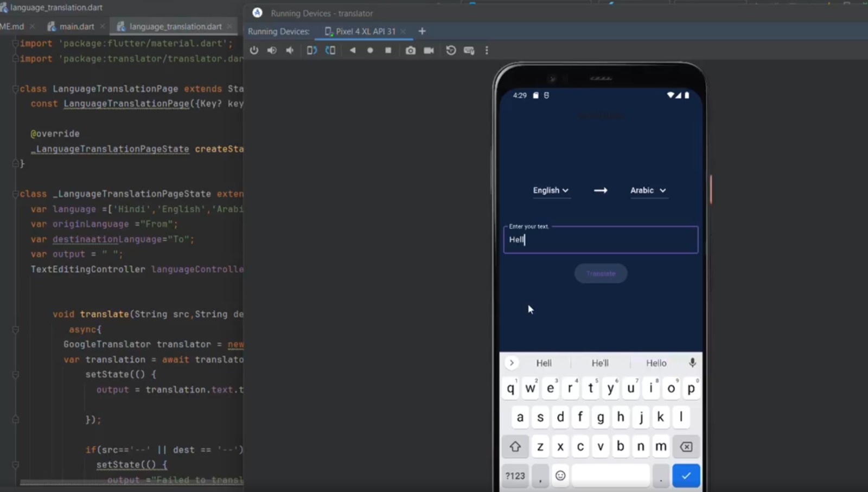This screenshot has height=492, width=868.
Task: Toggle Shift key on the Android keyboard
Action: [x=515, y=446]
